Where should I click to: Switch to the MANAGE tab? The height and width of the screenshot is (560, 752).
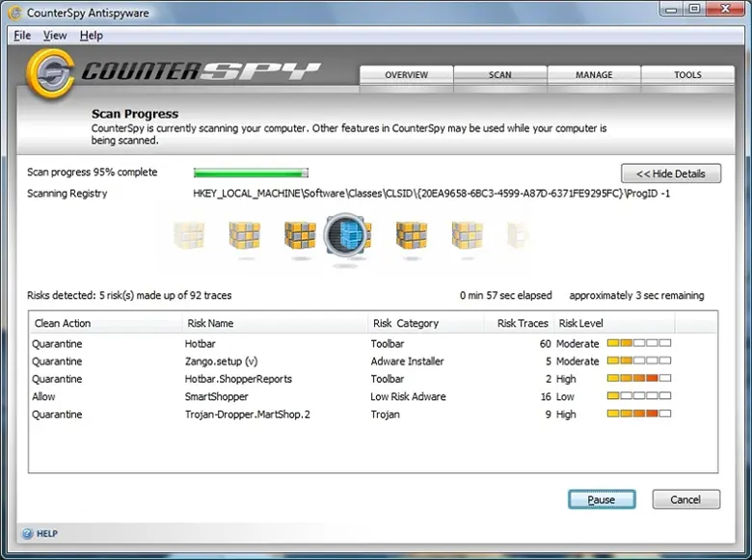point(594,75)
